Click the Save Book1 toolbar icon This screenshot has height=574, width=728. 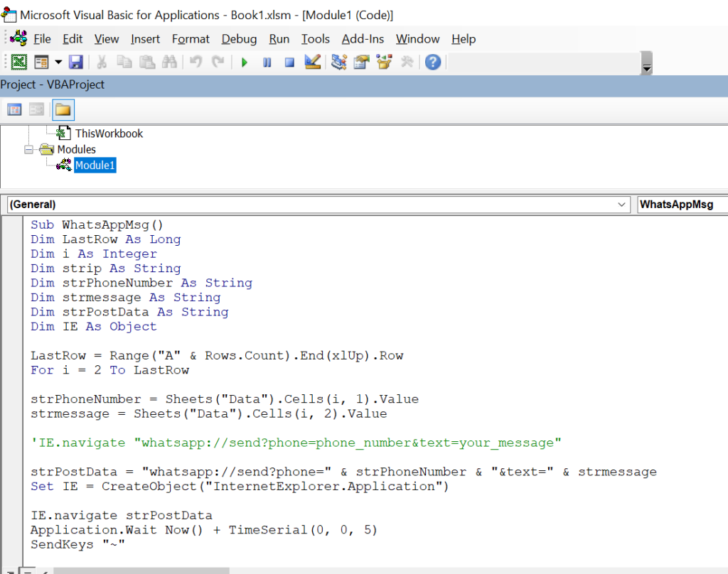tap(75, 62)
